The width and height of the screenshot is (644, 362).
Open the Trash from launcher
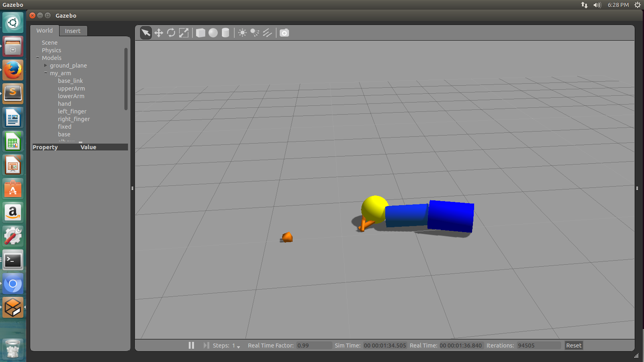coord(13,349)
